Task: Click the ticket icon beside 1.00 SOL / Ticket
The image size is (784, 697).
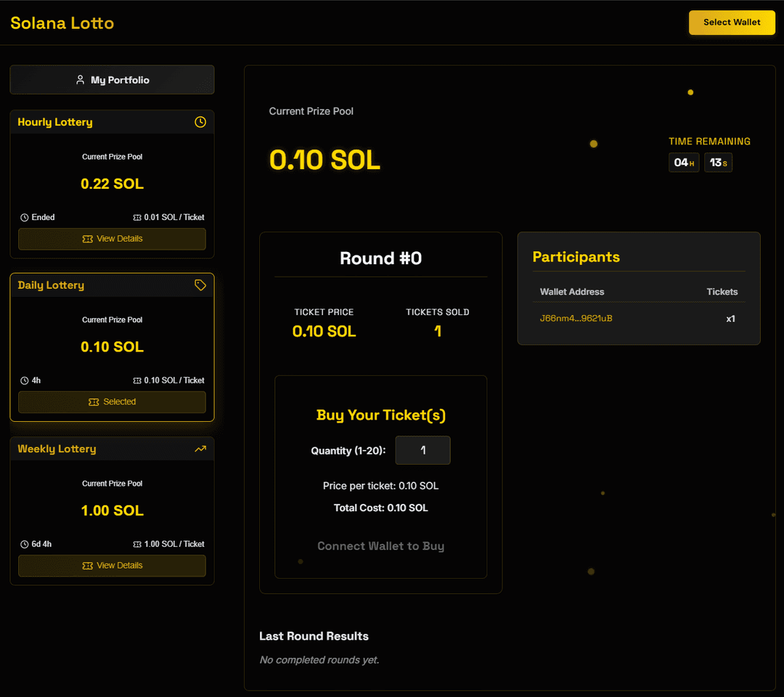Action: 137,544
